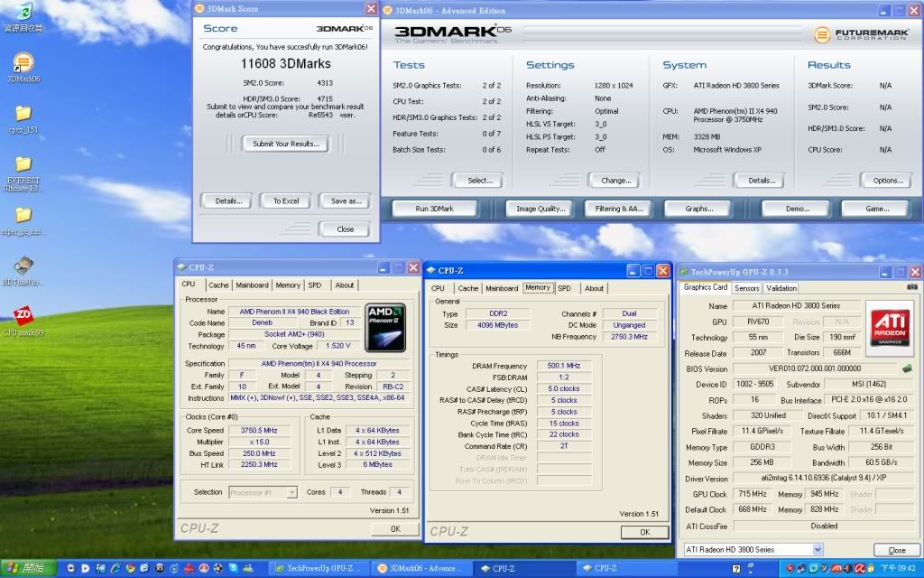Screen dimensions: 924x578
Task: Click Save as button in Score window
Action: coord(346,201)
